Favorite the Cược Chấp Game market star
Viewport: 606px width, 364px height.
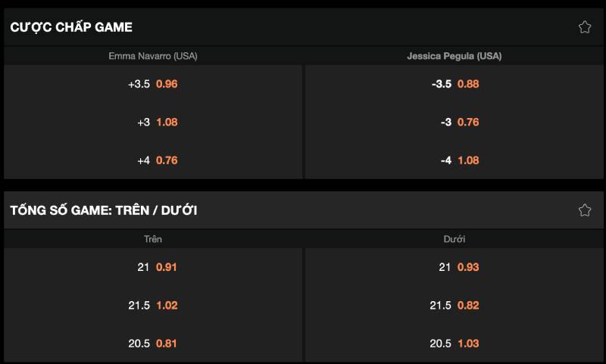585,27
